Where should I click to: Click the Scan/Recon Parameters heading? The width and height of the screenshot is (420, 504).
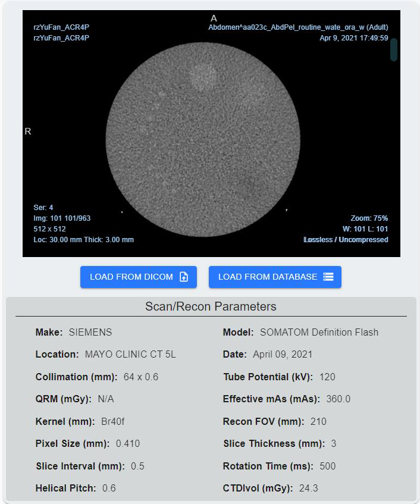coord(211,307)
